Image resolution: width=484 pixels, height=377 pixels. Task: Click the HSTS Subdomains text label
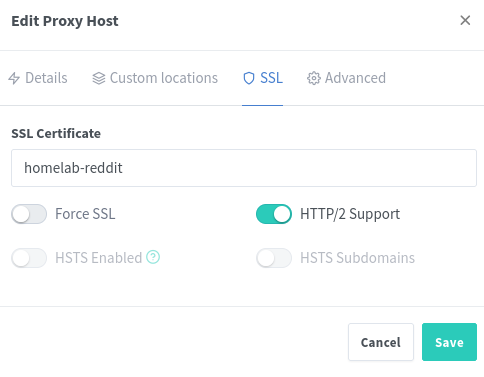click(357, 258)
